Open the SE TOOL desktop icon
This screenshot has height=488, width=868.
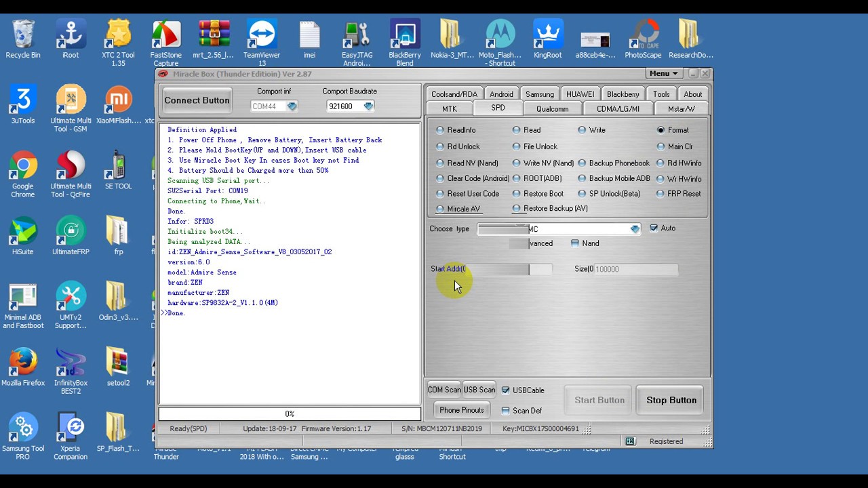[x=118, y=169]
